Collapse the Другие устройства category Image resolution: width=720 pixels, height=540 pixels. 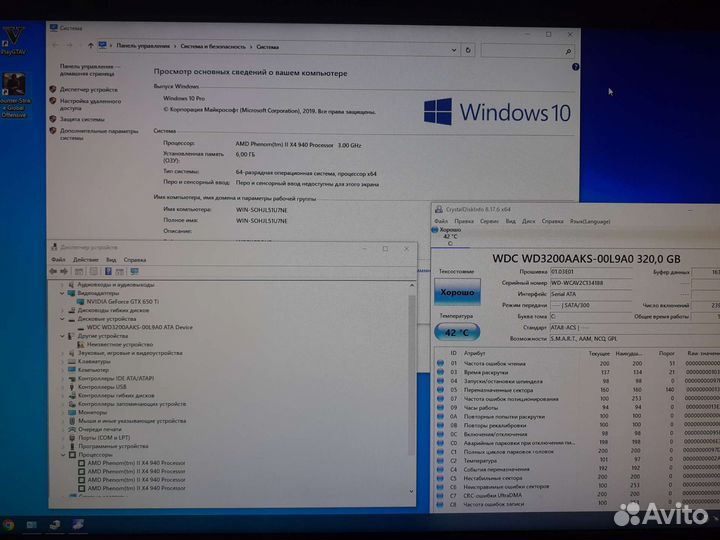[62, 336]
